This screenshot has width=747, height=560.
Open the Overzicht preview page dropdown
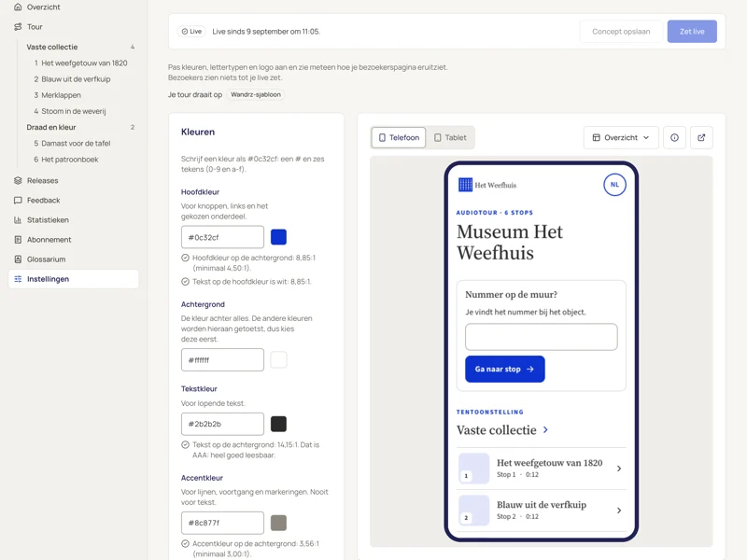[x=621, y=137]
